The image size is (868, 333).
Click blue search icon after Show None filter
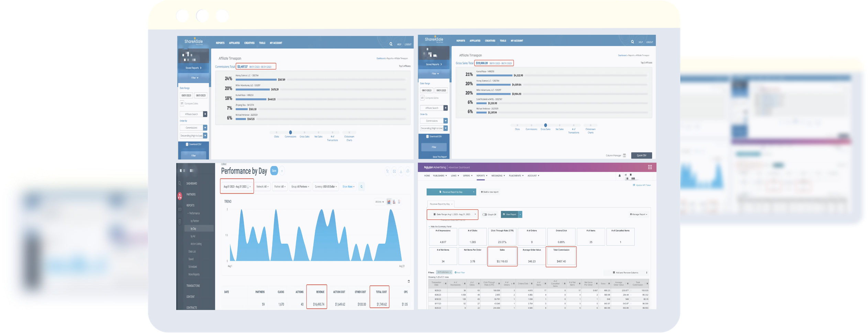coord(361,187)
